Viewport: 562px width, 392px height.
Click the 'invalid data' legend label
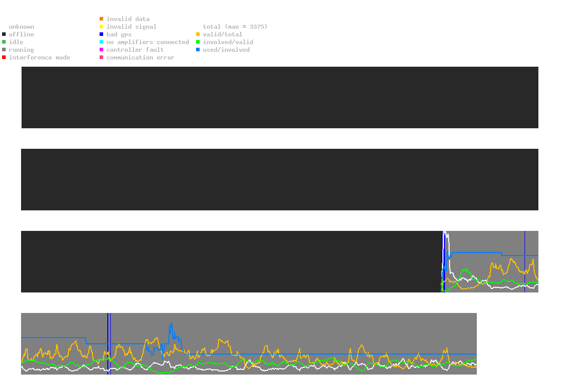coord(128,19)
